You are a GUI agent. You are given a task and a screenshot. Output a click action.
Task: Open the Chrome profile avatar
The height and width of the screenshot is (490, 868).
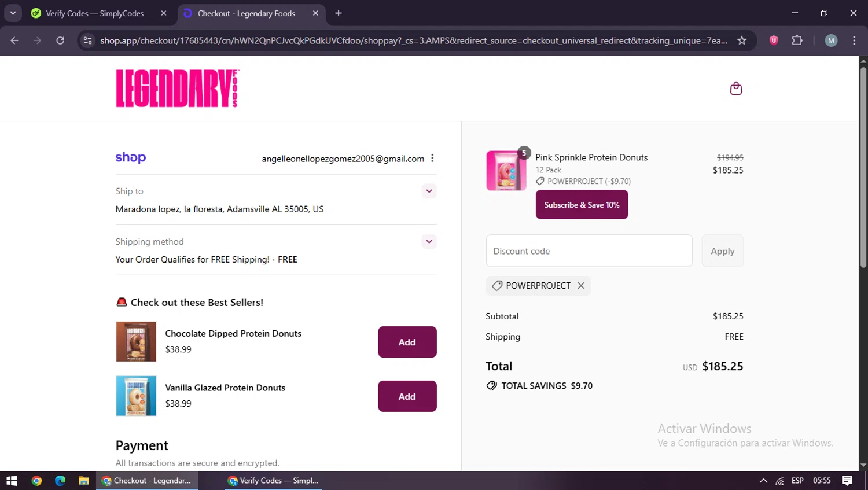(x=831, y=40)
